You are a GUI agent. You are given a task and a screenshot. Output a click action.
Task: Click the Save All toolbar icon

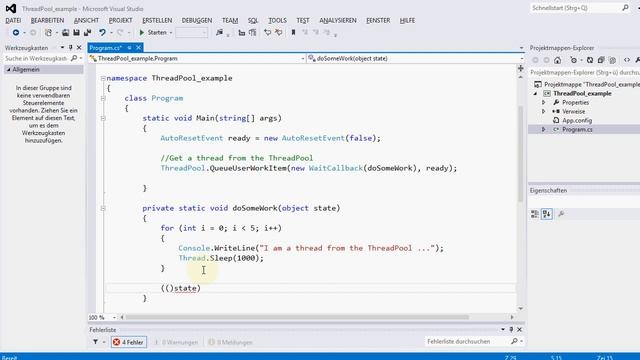pos(87,33)
